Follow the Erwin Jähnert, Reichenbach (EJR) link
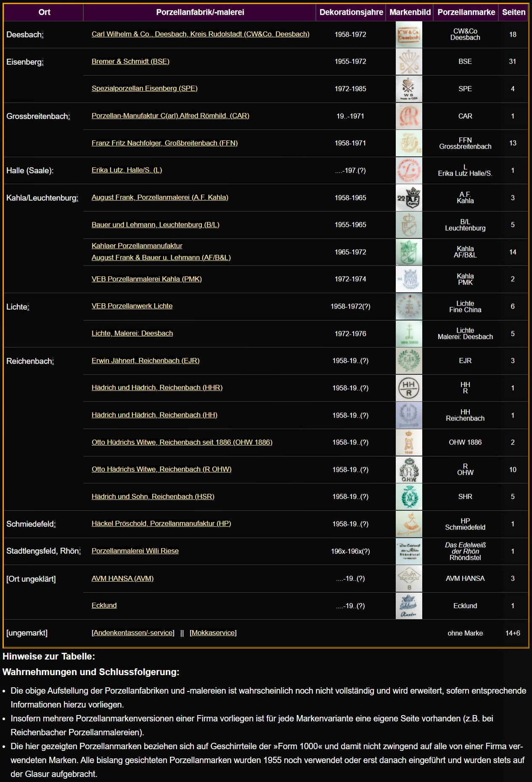Image resolution: width=532 pixels, height=782 pixels. [x=146, y=361]
